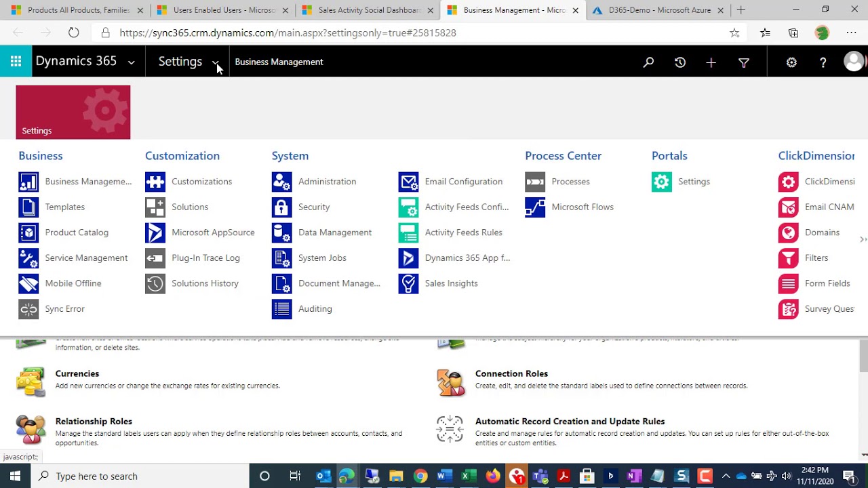Open the Activity Feeds Rules icon
The width and height of the screenshot is (868, 488).
(x=409, y=232)
